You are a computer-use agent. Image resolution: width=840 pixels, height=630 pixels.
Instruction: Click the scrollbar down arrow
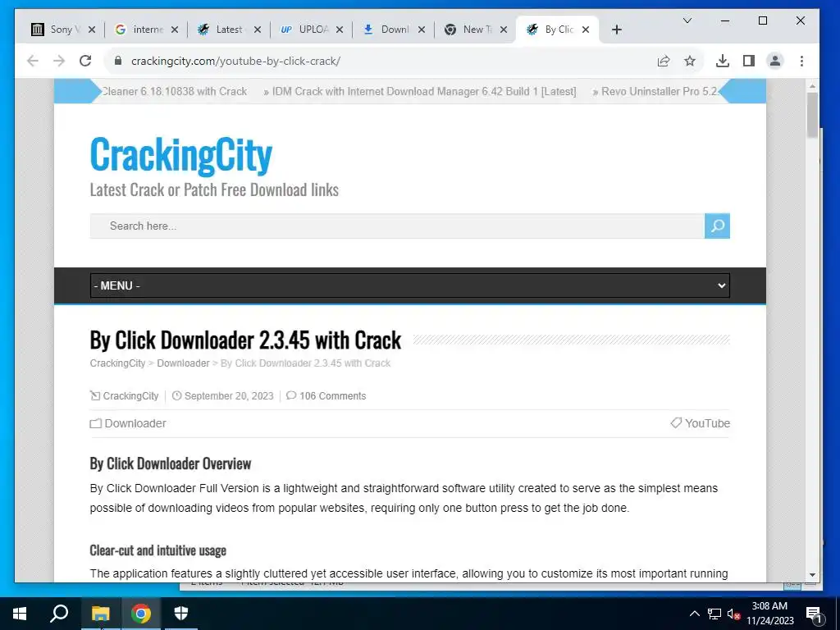(x=812, y=575)
